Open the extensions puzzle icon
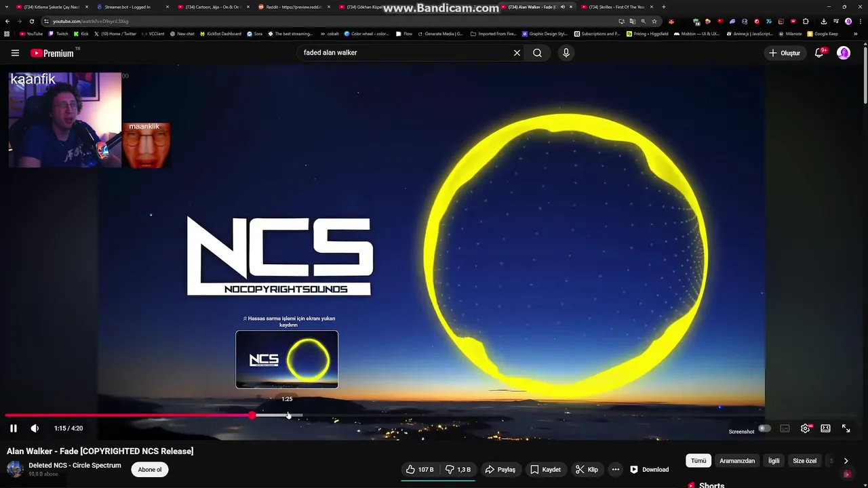 (x=806, y=21)
